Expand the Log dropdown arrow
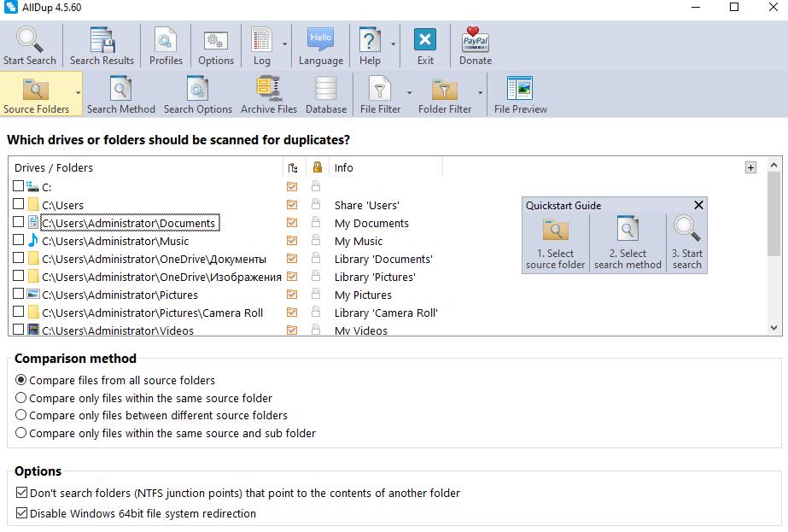Image resolution: width=788 pixels, height=532 pixels. pos(284,44)
